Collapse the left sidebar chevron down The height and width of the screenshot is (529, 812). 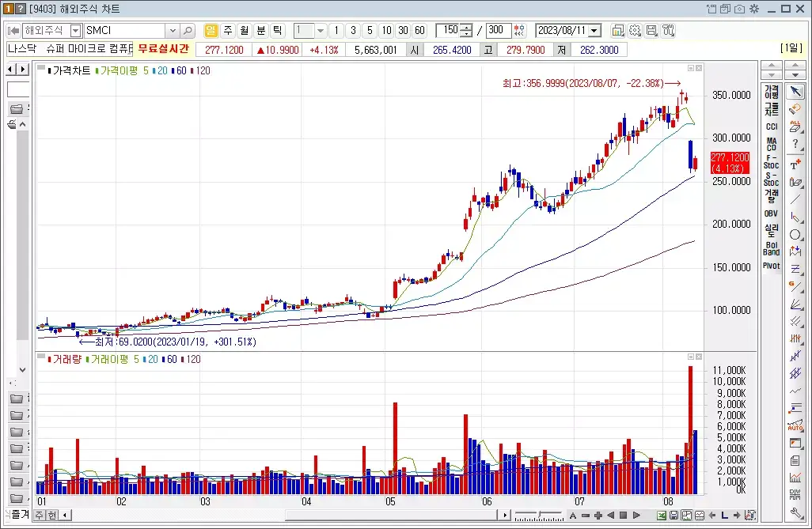pos(22,369)
